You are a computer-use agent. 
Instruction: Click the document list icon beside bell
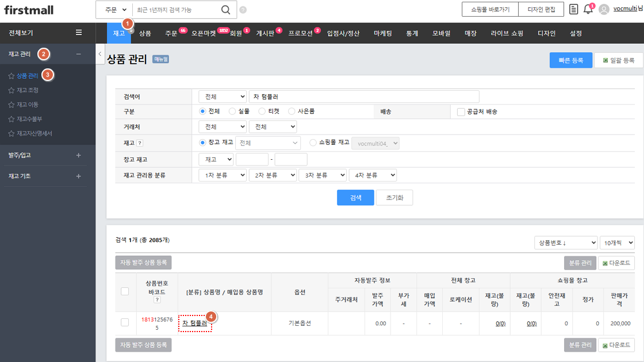pos(573,9)
